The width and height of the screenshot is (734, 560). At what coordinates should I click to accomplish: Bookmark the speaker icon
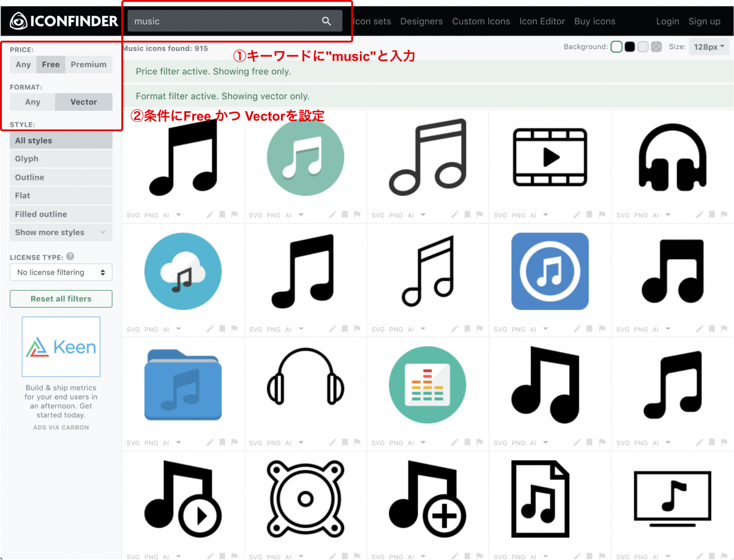pos(345,557)
